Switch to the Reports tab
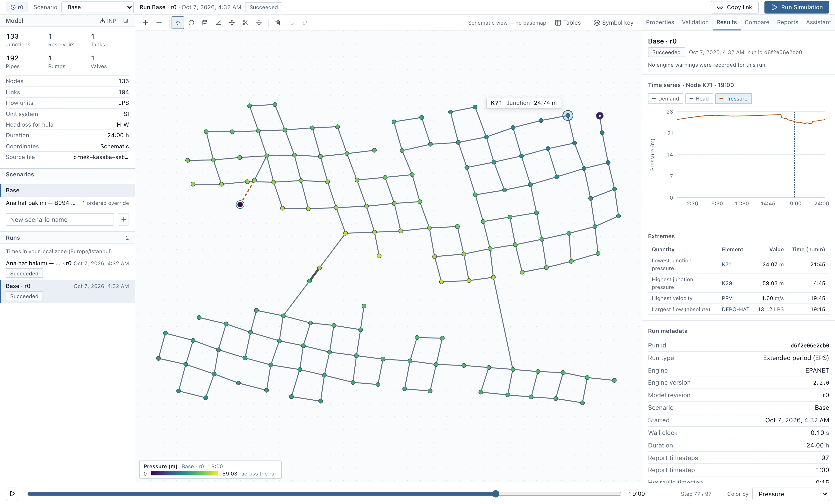835x504 pixels. coord(788,22)
